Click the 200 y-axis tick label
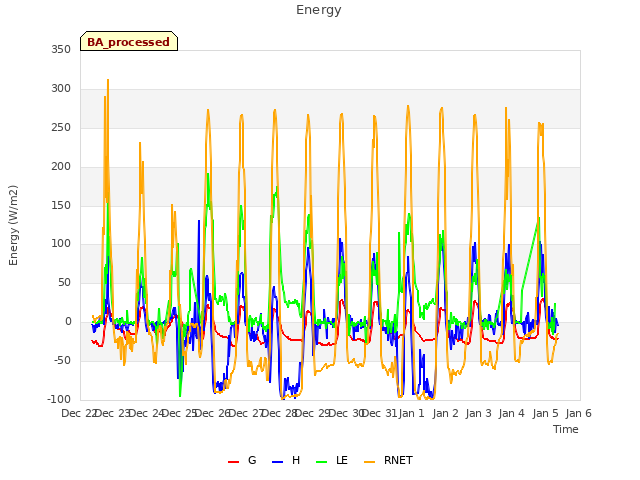 61,166
